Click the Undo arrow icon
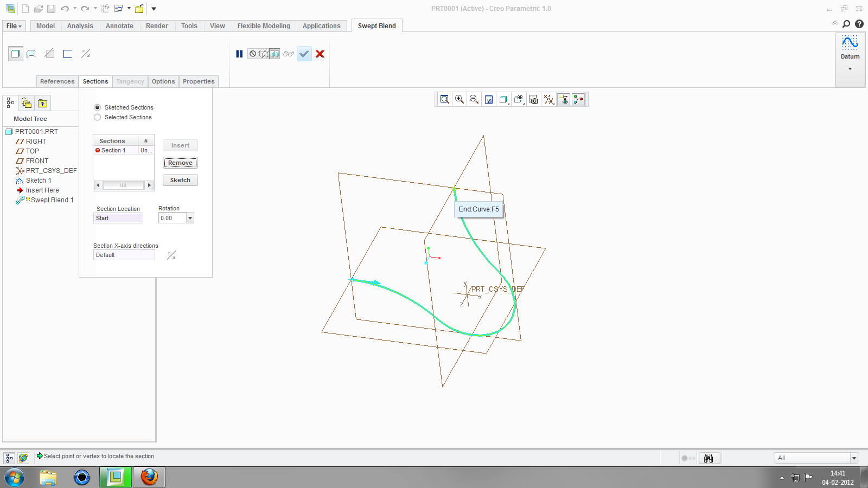The width and height of the screenshot is (868, 488). pos(65,9)
